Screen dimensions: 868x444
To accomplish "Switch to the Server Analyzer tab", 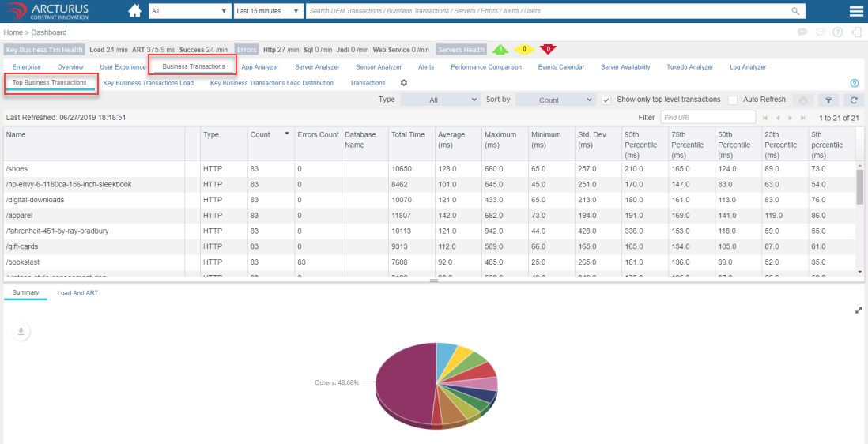I will tap(317, 67).
